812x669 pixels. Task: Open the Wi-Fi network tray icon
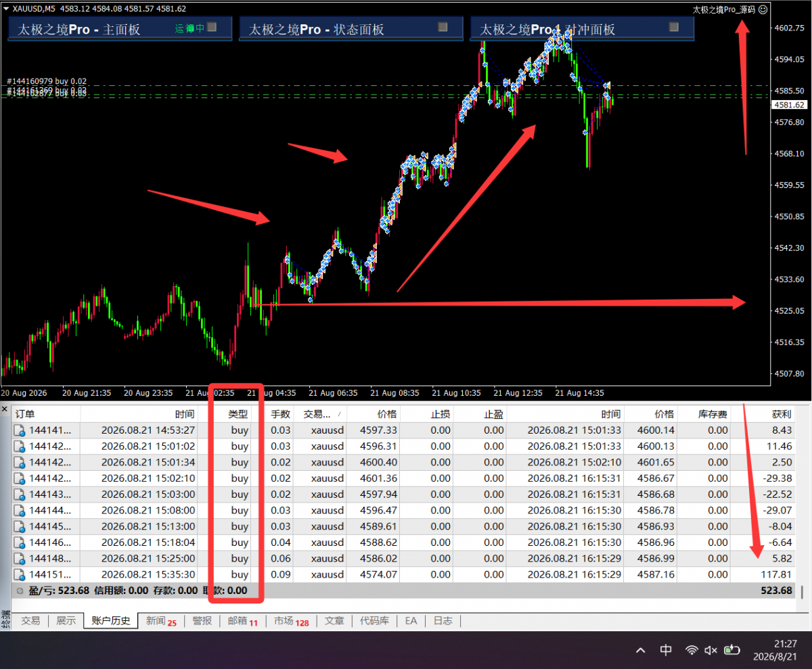tap(691, 650)
